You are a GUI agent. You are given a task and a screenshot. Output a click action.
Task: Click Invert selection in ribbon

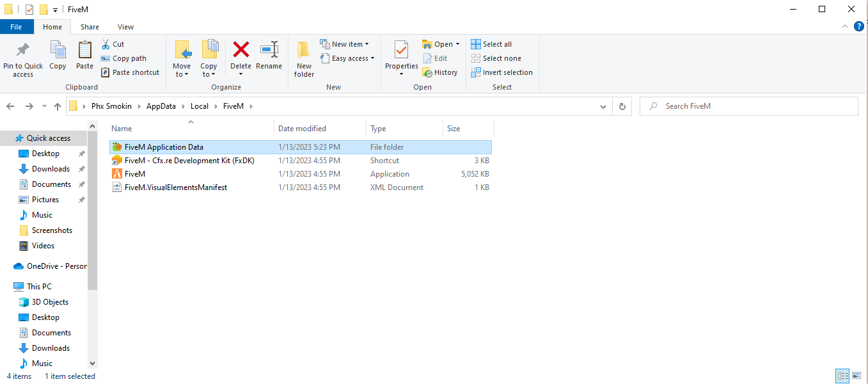click(x=502, y=72)
